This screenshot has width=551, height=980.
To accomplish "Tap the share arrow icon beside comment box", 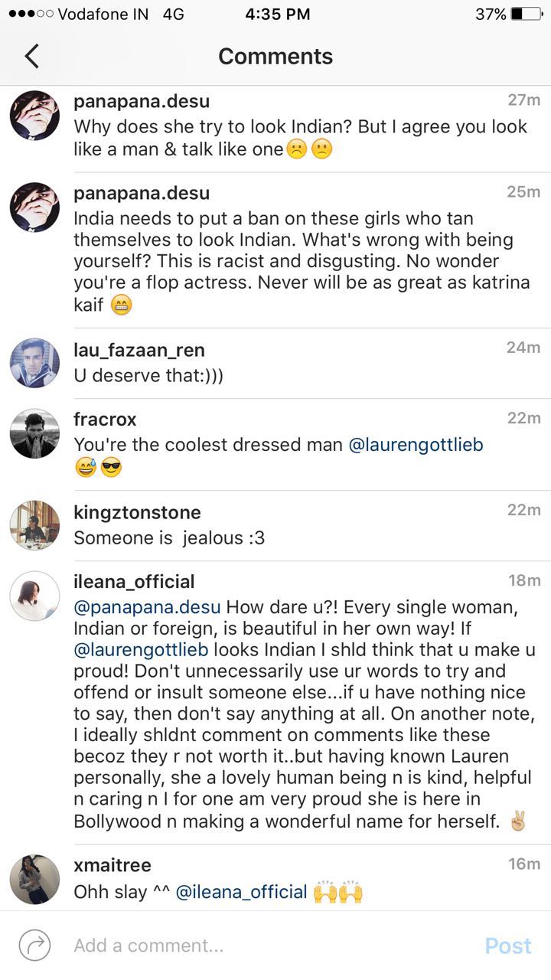I will click(x=34, y=945).
